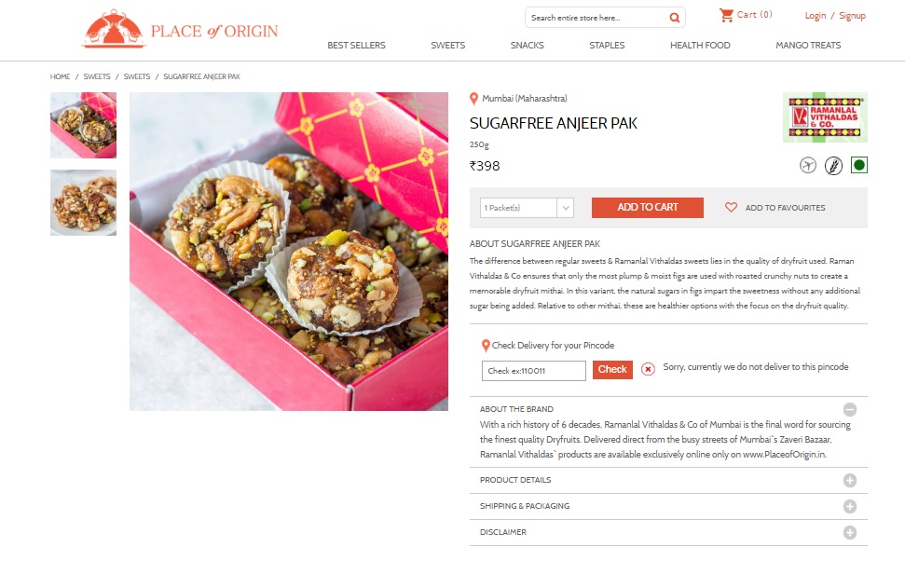Collapse the About the Brand section
Image resolution: width=905 pixels, height=588 pixels.
tap(850, 410)
